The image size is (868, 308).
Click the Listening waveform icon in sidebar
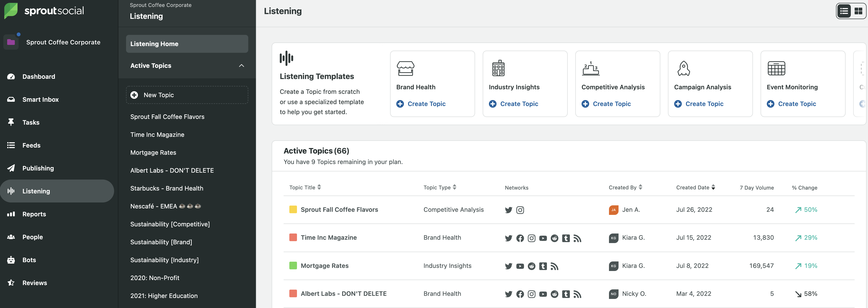(11, 191)
